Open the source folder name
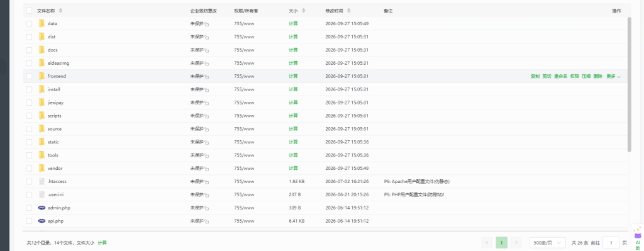 [x=55, y=129]
